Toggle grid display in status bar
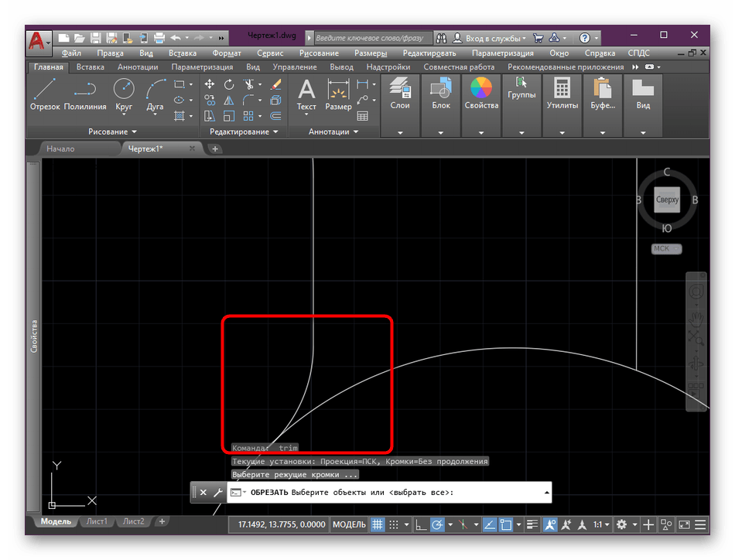 tap(378, 524)
